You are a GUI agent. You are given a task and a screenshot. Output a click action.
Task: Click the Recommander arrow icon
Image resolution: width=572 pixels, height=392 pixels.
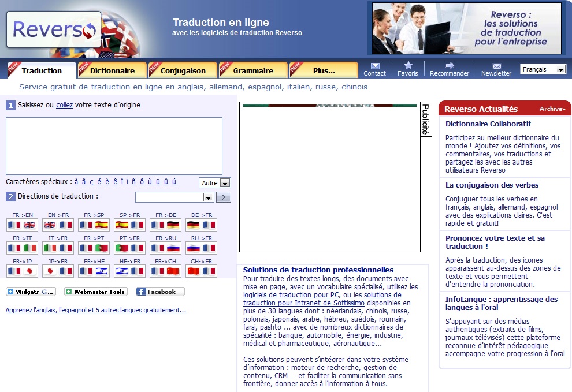pos(450,66)
